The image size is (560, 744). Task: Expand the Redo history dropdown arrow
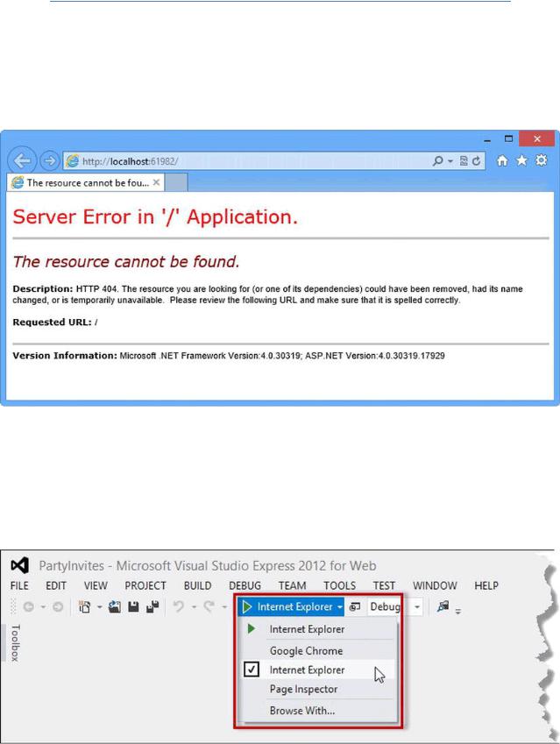(224, 607)
